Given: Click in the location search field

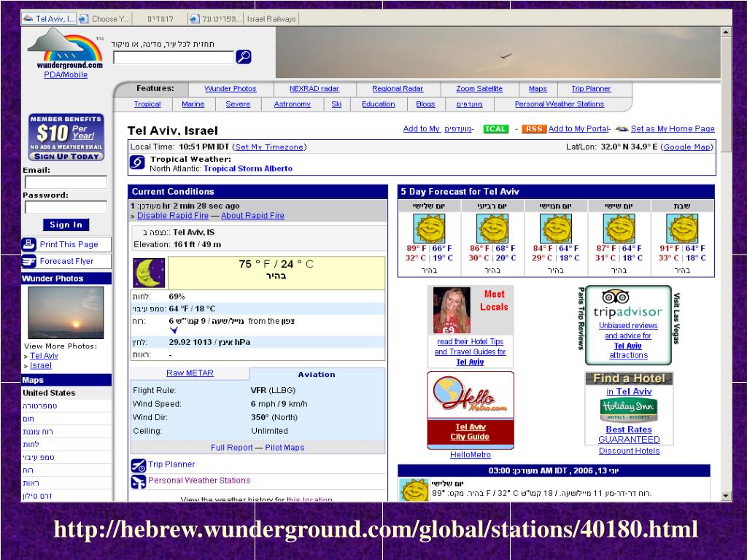Looking at the screenshot, I should coord(174,57).
